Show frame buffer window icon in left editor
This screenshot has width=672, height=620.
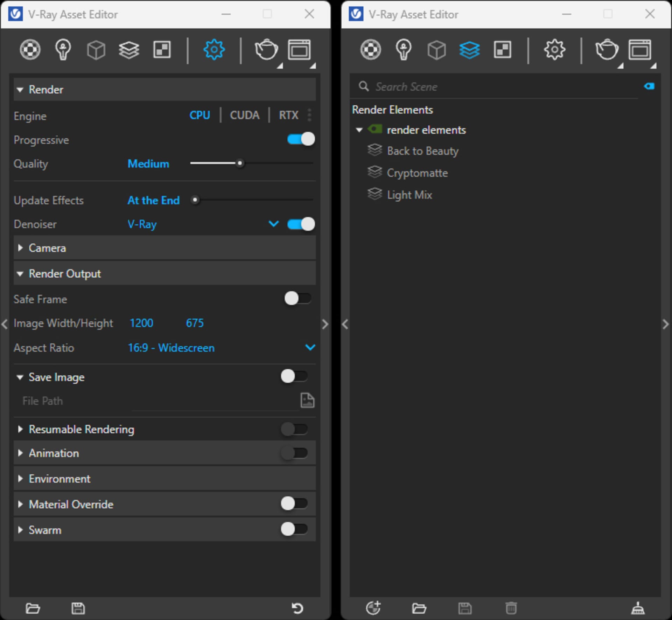coord(299,49)
